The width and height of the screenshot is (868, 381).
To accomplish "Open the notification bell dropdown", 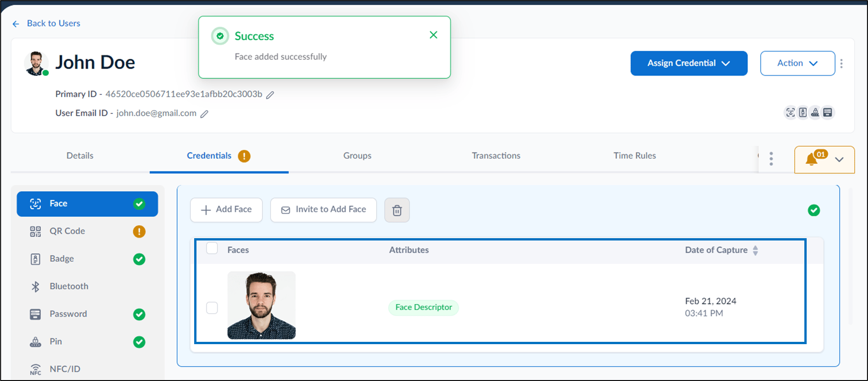I will coord(824,159).
